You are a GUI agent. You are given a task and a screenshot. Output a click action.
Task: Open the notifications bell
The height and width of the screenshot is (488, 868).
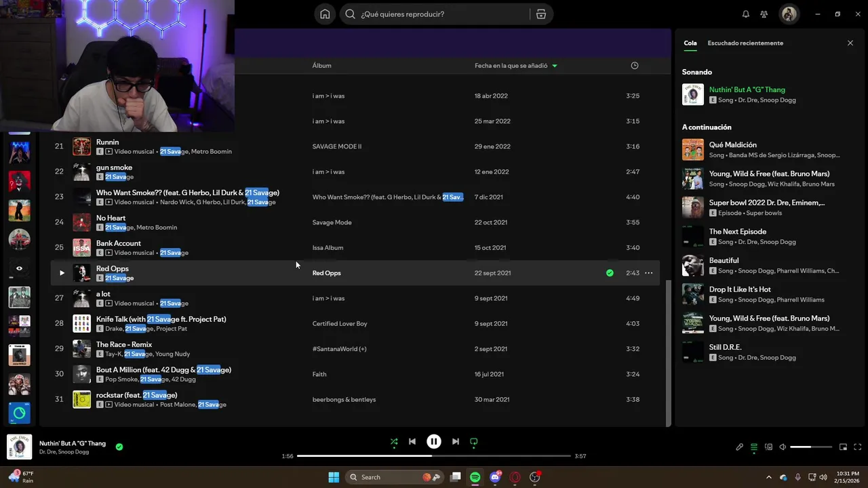tap(746, 14)
